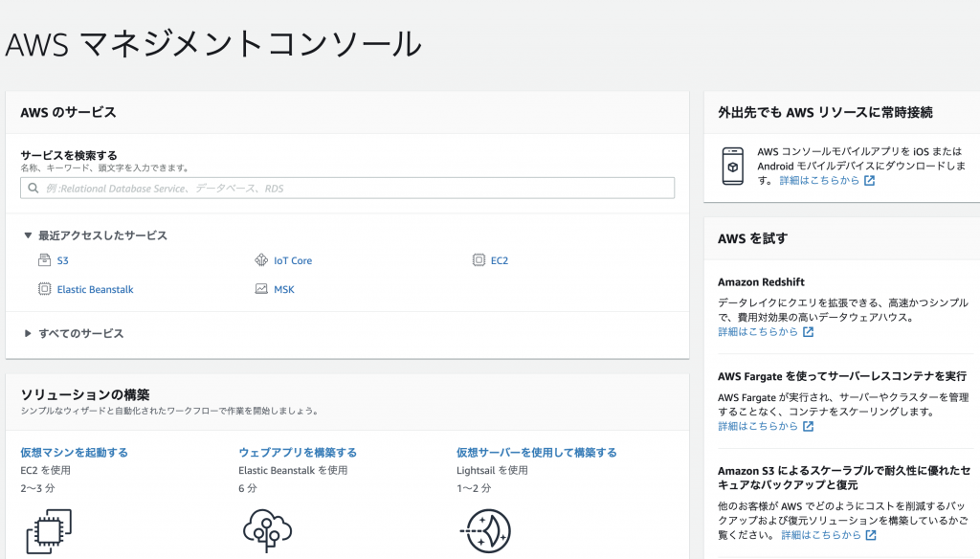The width and height of the screenshot is (980, 559).
Task: Click the Amazon Redshift heading
Action: pos(761,282)
